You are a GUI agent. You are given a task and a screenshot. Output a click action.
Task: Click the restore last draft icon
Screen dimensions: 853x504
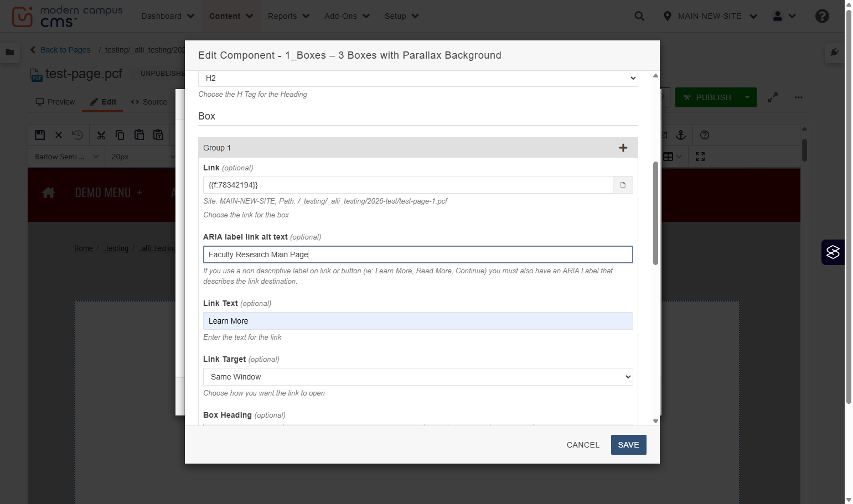click(x=77, y=135)
